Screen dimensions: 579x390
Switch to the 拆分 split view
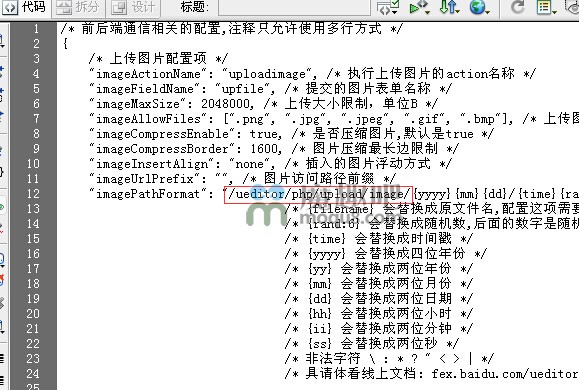coord(78,7)
